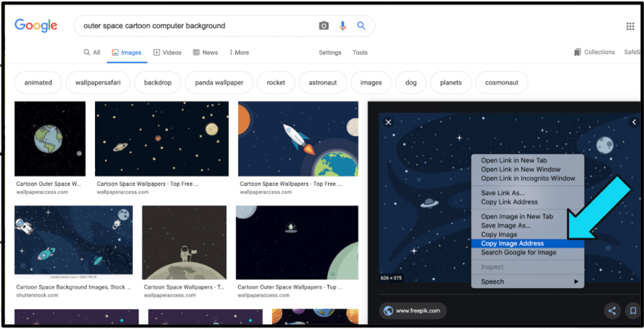Open the Collections link
Screen dimensions: 644x329
click(x=594, y=52)
